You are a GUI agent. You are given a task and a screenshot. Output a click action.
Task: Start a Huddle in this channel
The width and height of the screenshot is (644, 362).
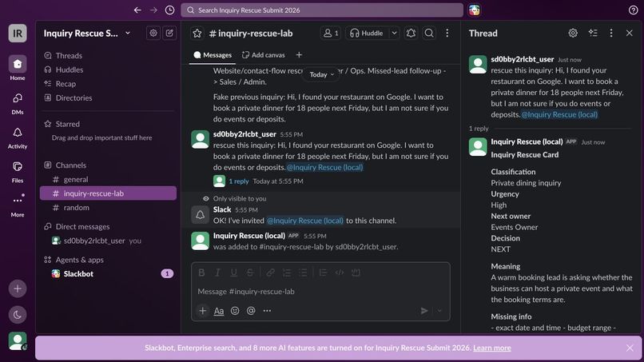(367, 34)
